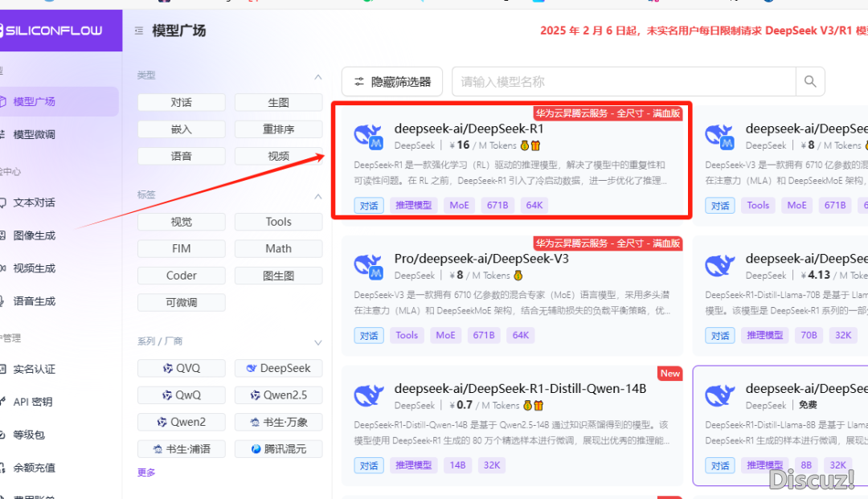The width and height of the screenshot is (868, 499).
Task: Click coin icon beside ¥16 price
Action: [525, 146]
